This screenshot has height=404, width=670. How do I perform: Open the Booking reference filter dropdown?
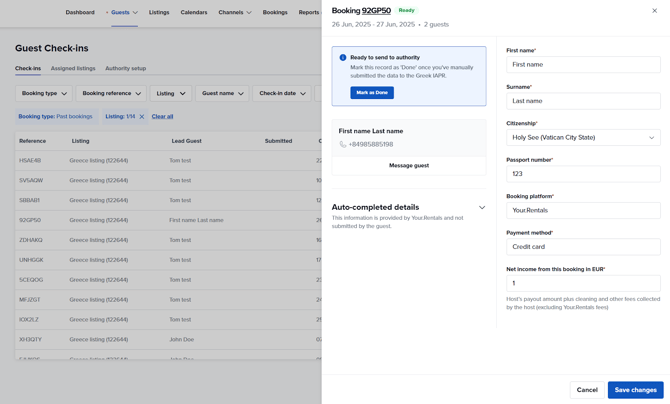tap(111, 93)
